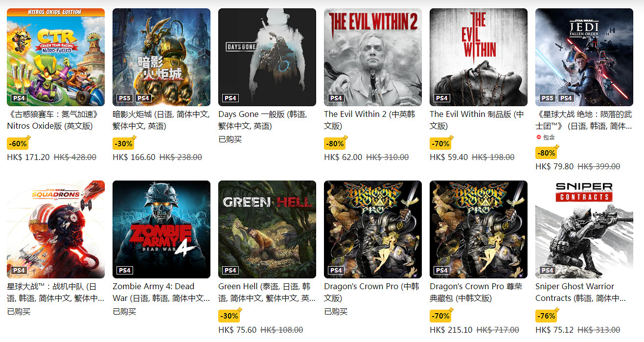
Task: Open the CTR Nitro-Fueled cover thumbnail
Action: [56, 57]
